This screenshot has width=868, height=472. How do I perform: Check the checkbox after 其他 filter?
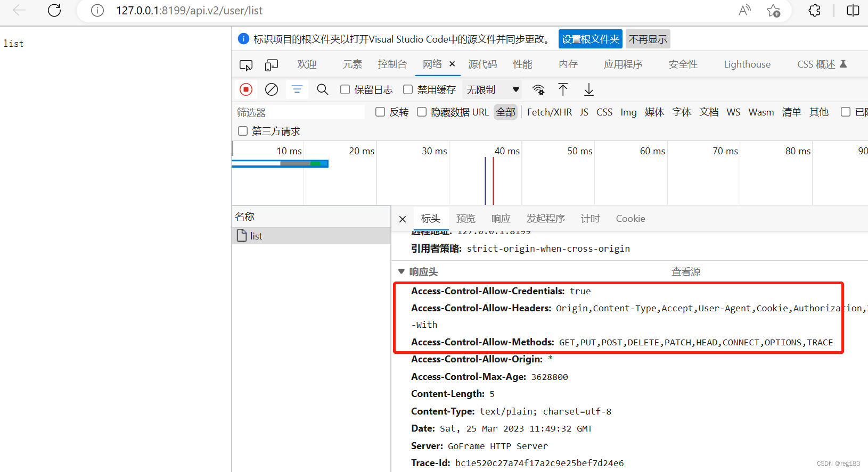[x=846, y=112]
